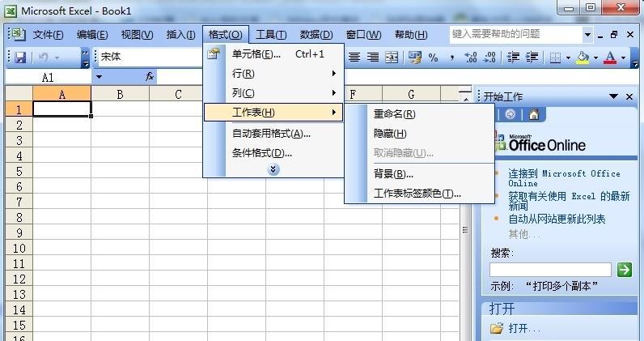Select 隐藏(H) in the worksheet submenu
Image resolution: width=644 pixels, height=341 pixels.
click(x=419, y=134)
